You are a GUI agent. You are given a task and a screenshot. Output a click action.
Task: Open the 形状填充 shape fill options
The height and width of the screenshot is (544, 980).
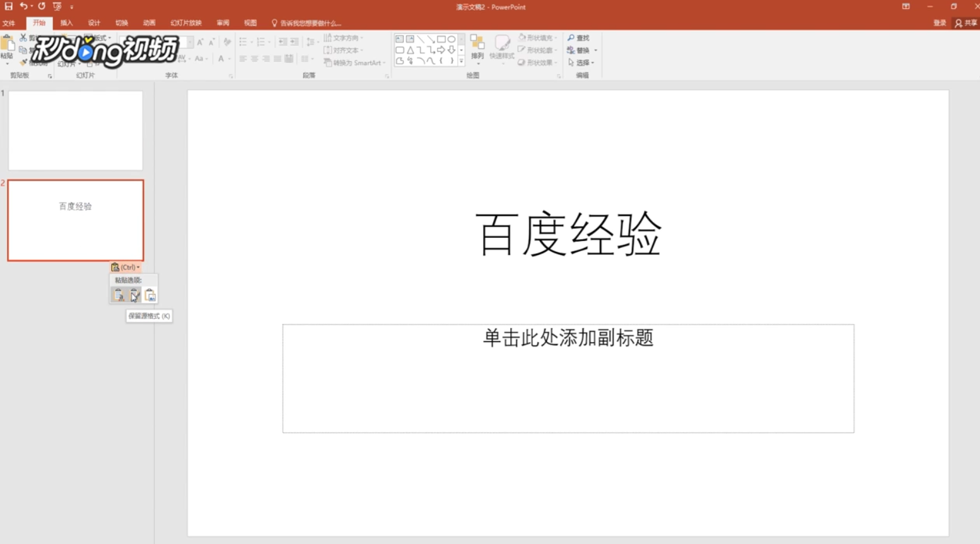click(x=538, y=38)
